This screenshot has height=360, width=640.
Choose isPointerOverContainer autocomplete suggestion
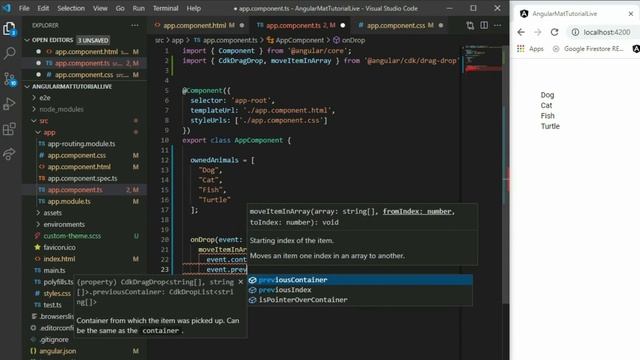[x=360, y=300]
